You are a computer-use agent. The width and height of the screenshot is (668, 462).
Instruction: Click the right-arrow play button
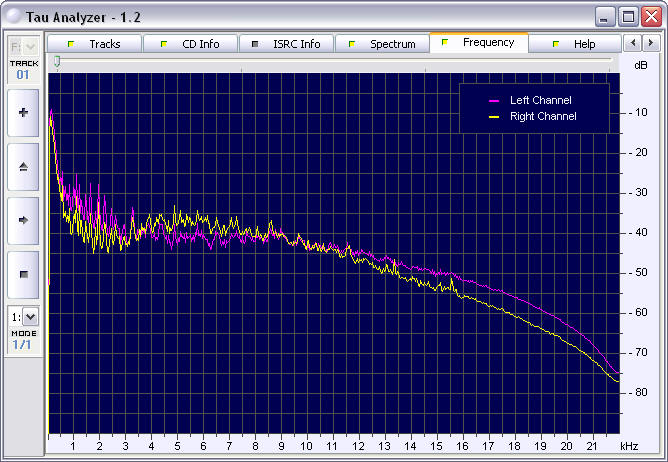tap(24, 219)
